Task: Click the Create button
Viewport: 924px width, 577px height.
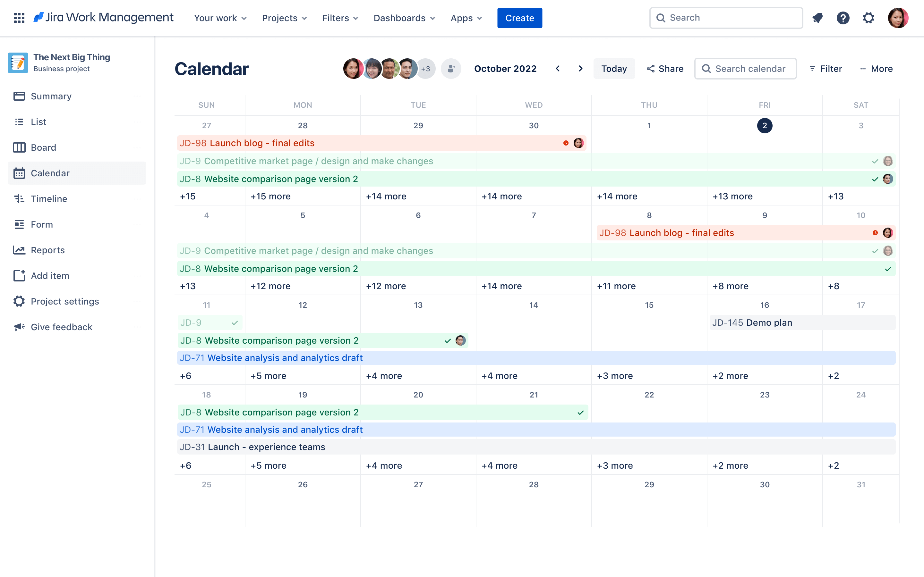Action: click(519, 18)
